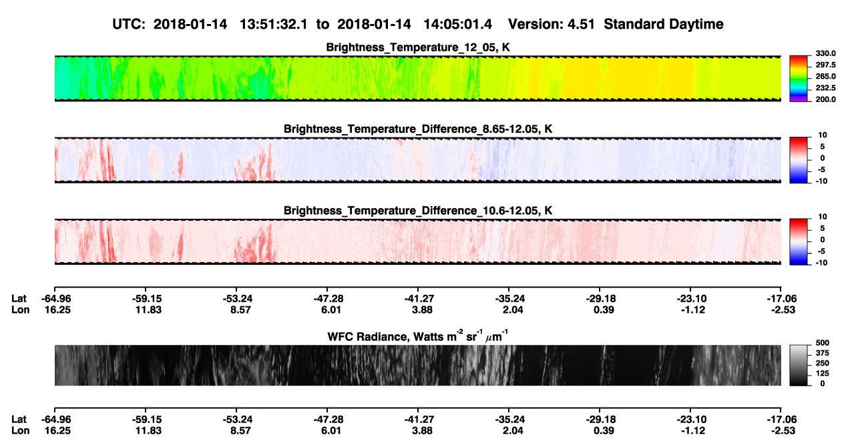Image resolution: width=868 pixels, height=445 pixels.
Task: Click the 200.0 color bar label
Action: 826,99
